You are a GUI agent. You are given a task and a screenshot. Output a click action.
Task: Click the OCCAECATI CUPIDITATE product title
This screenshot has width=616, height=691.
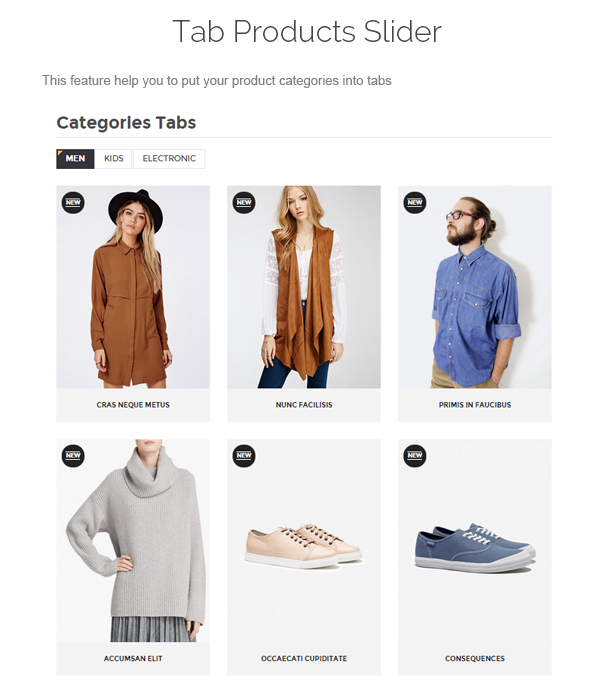[x=304, y=658]
